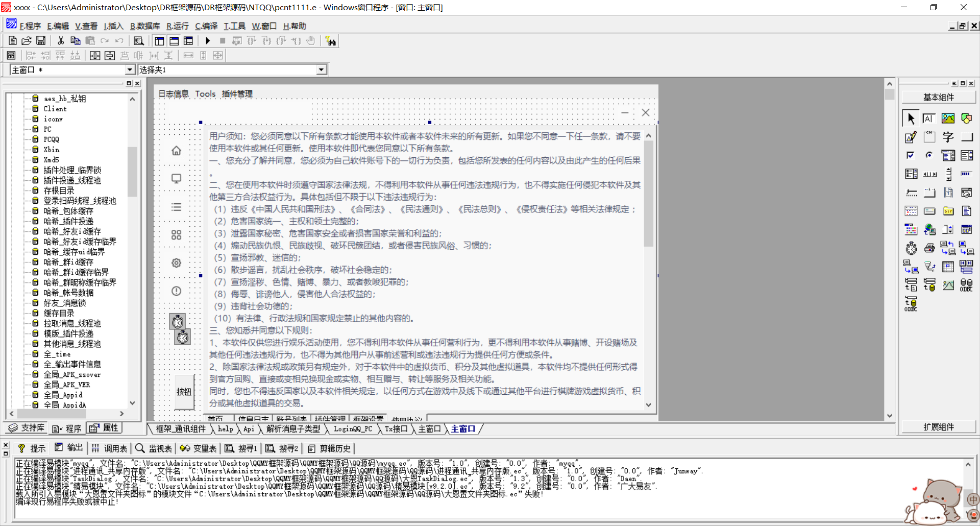Click the ODBC data source component icon

click(966, 285)
